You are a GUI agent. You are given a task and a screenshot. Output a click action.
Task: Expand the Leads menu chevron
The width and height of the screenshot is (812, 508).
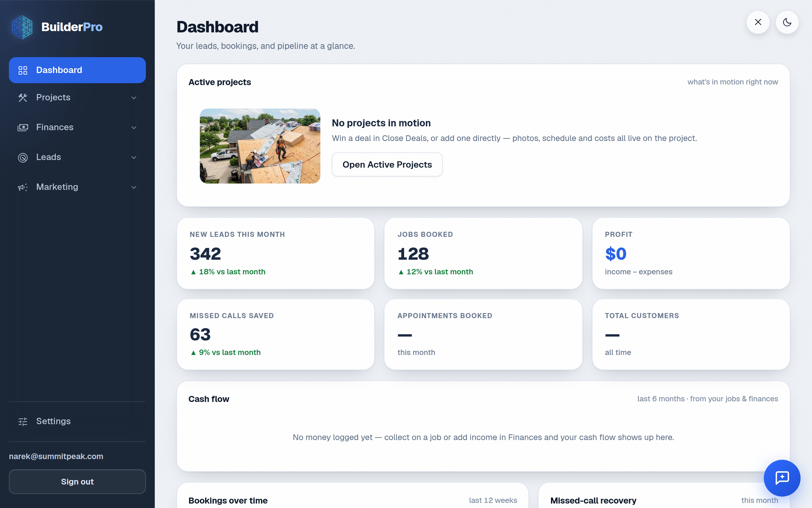point(134,157)
